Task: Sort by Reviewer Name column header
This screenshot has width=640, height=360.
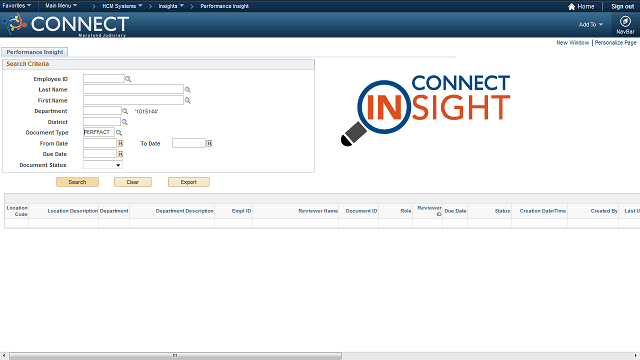Action: tap(318, 211)
